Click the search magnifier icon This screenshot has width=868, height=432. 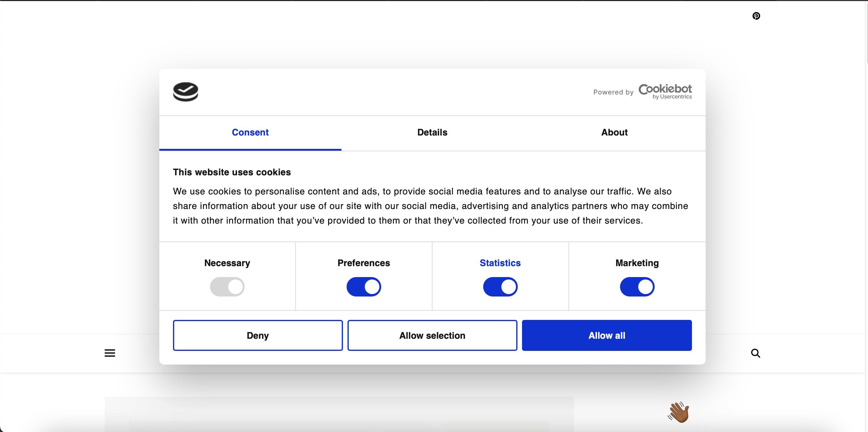755,353
